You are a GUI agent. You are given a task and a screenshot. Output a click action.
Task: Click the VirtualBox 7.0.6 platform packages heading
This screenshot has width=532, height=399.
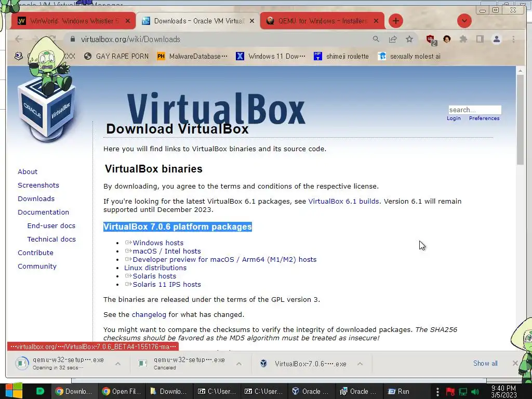(x=178, y=227)
